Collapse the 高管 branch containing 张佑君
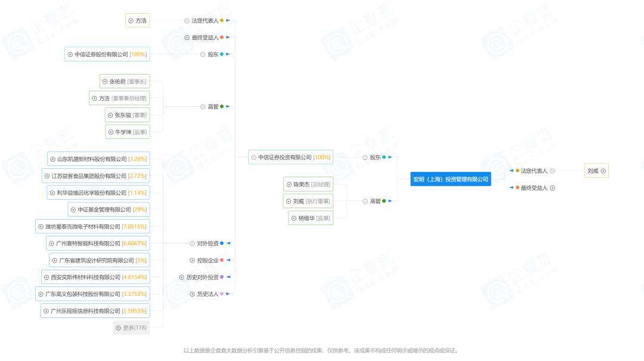644x361 pixels. pyautogui.click(x=203, y=107)
